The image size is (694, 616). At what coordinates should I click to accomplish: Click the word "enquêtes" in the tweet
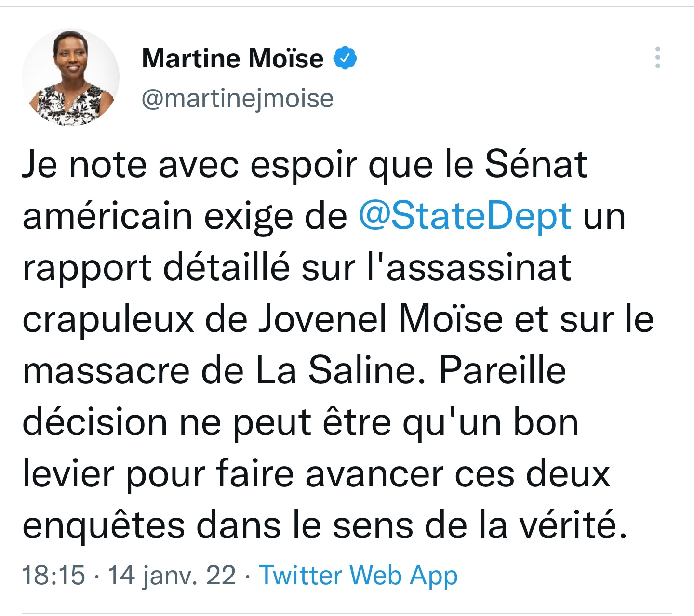(104, 525)
